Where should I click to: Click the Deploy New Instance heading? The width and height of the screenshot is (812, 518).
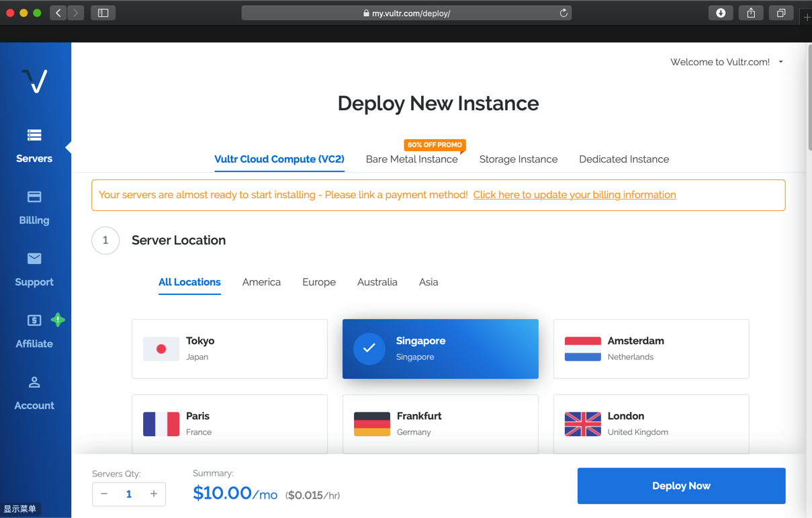438,103
